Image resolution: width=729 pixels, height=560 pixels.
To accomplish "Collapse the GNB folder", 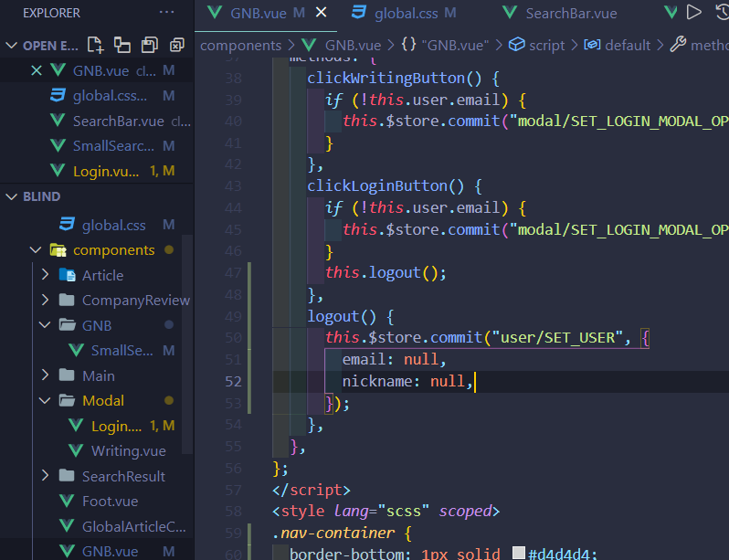I will [45, 325].
